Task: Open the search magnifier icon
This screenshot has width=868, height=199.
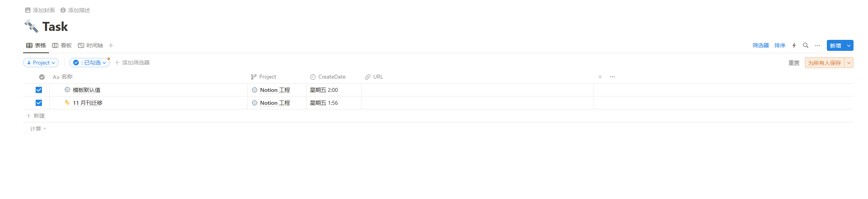Action: click(x=806, y=45)
